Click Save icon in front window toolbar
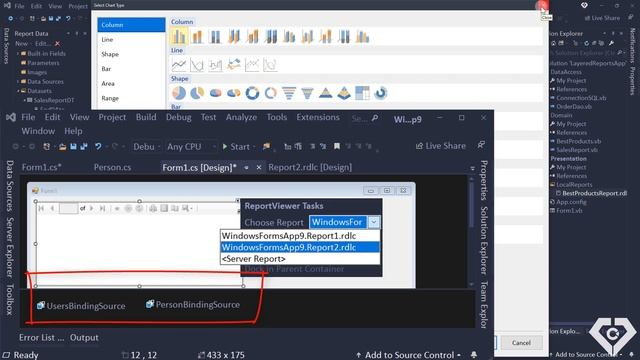 click(x=73, y=147)
